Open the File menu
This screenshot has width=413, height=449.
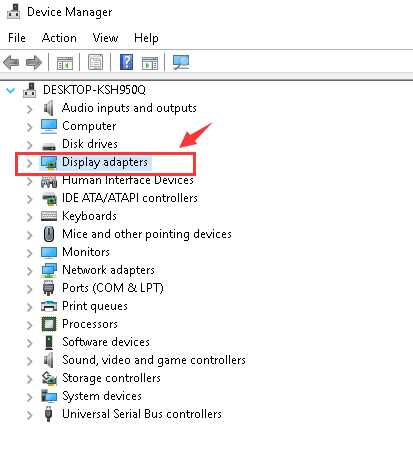[x=17, y=38]
